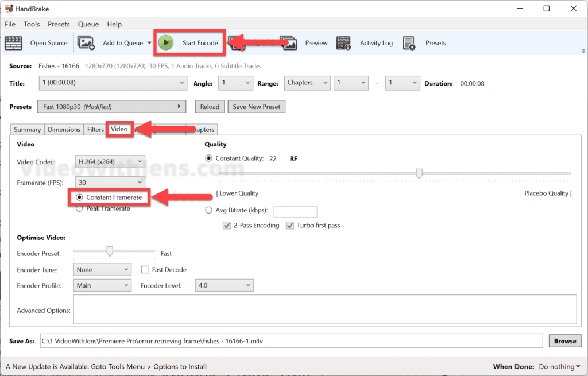Screen dimensions: 588x376
Task: Open the Queue menu
Action: pyautogui.click(x=88, y=24)
